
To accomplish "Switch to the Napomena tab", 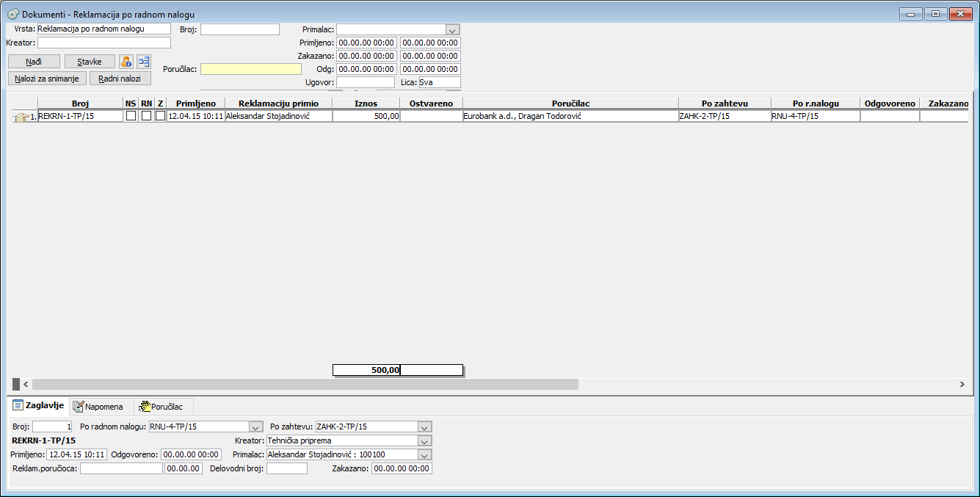I will click(101, 407).
